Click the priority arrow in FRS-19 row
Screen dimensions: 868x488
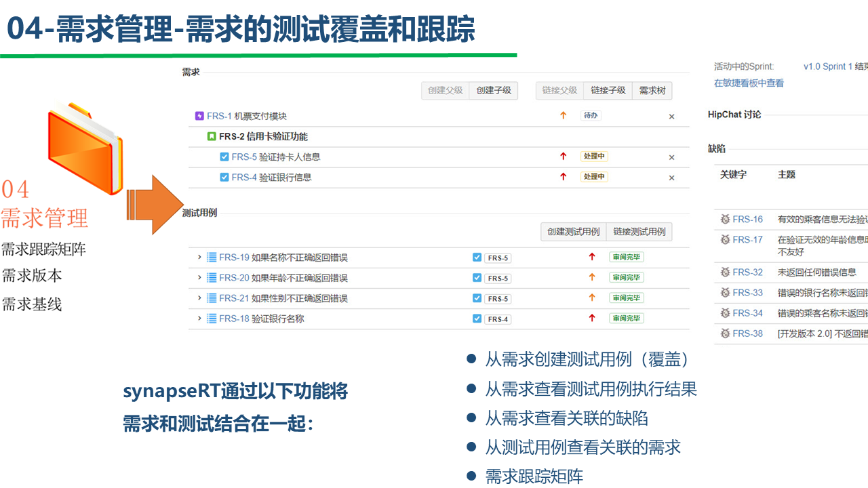click(592, 257)
